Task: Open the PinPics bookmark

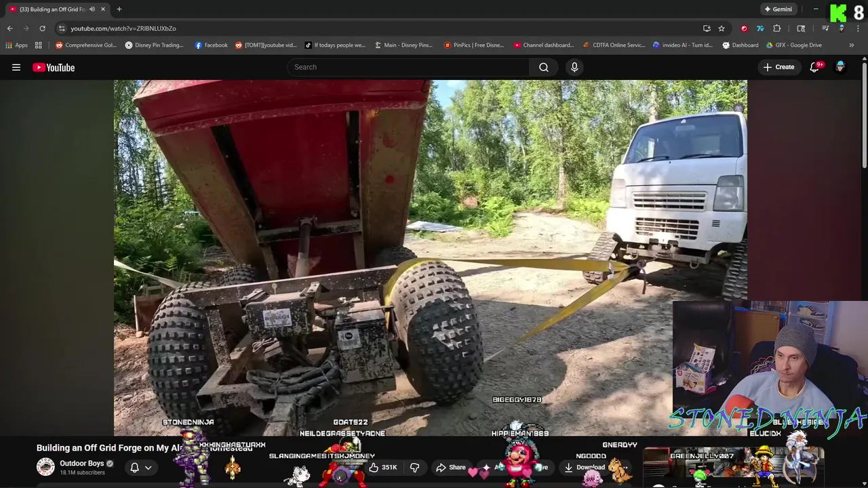Action: tap(474, 45)
